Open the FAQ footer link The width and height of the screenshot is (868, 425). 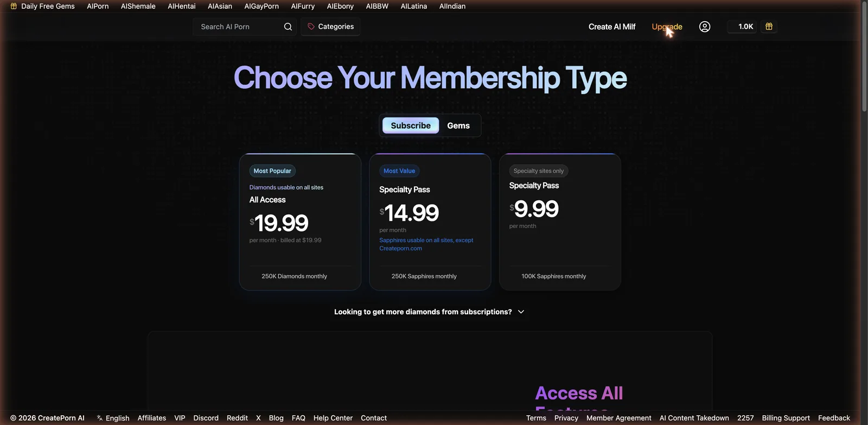tap(298, 418)
